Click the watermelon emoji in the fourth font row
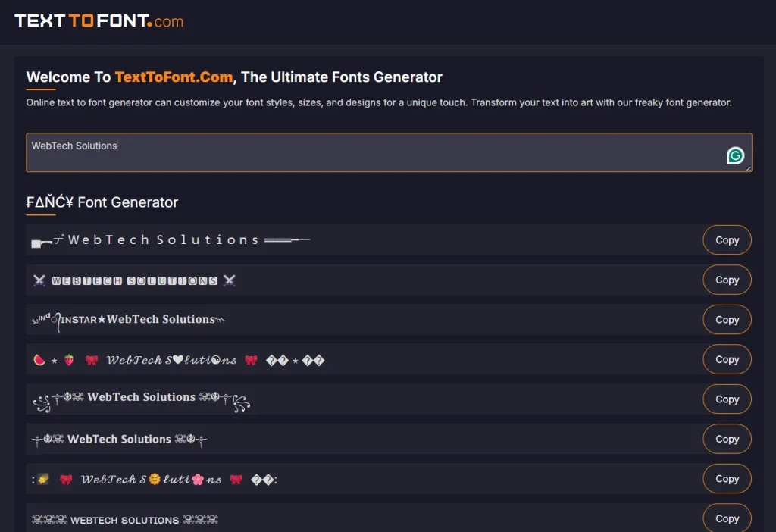The width and height of the screenshot is (776, 532). [x=39, y=360]
